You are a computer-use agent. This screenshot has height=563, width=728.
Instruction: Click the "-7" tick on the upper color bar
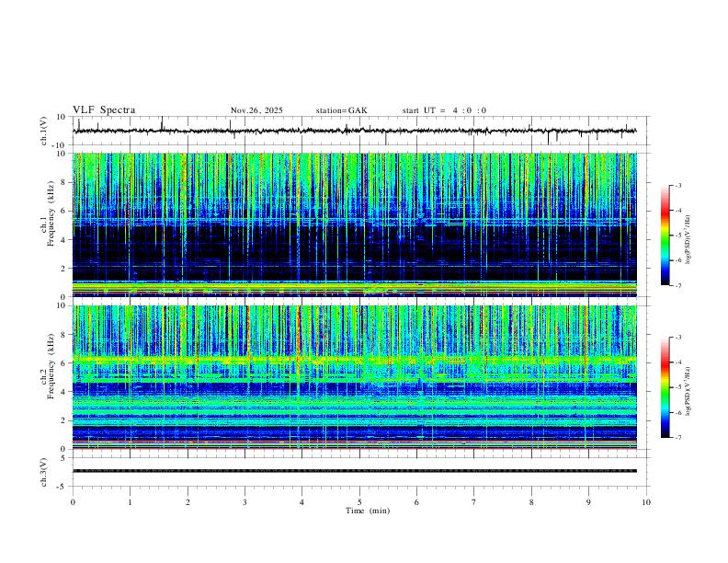coord(678,286)
